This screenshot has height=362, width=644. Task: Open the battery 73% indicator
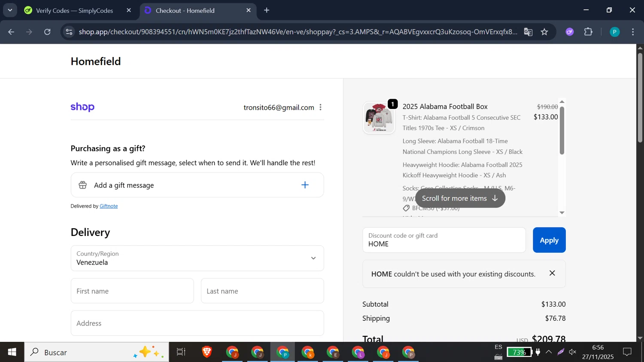[x=519, y=352]
